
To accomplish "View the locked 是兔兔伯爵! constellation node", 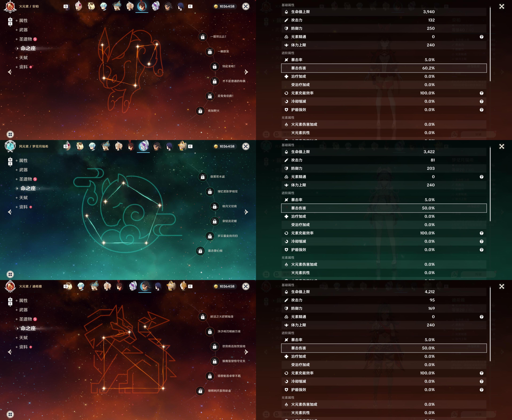I will pyautogui.click(x=210, y=96).
